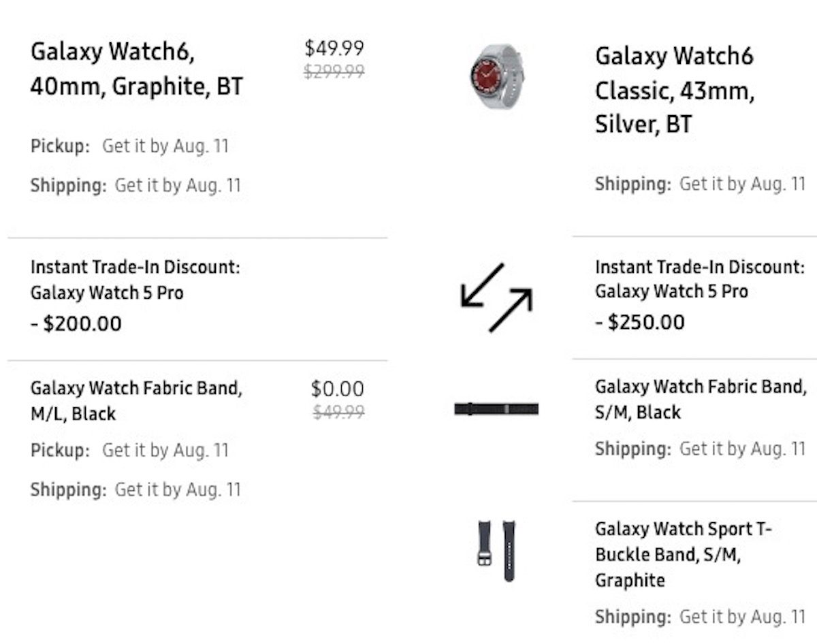Viewport: 817px width, 644px height.
Task: Click the Sport T-Buckle Band graphite image
Action: click(496, 550)
